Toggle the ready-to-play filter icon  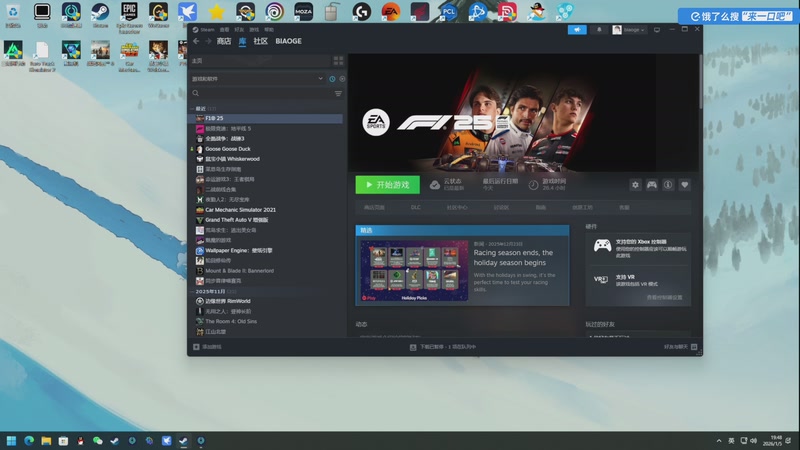(x=342, y=79)
